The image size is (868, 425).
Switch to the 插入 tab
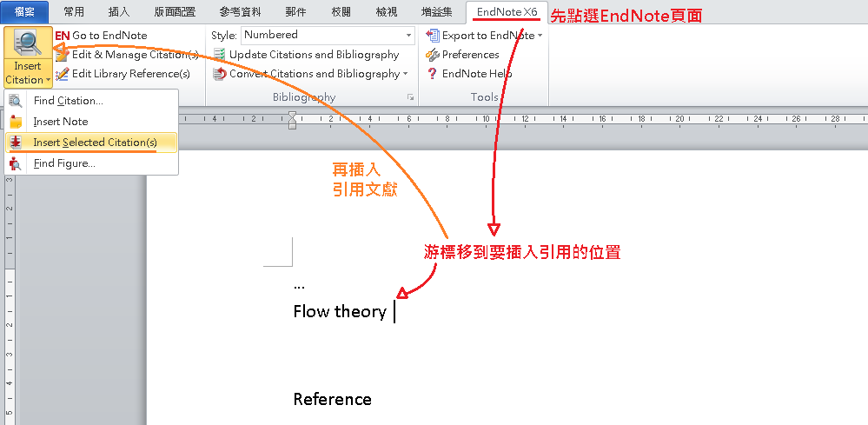118,12
